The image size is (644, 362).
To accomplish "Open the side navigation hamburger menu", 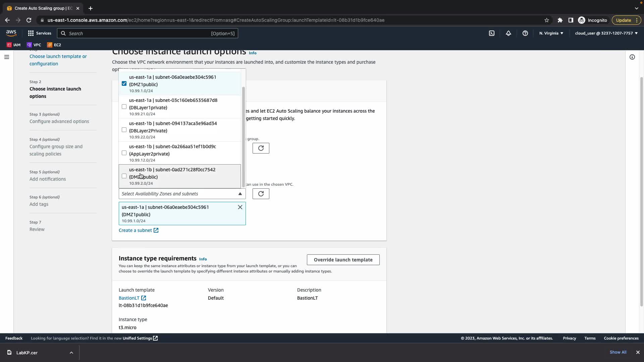I will [x=6, y=57].
